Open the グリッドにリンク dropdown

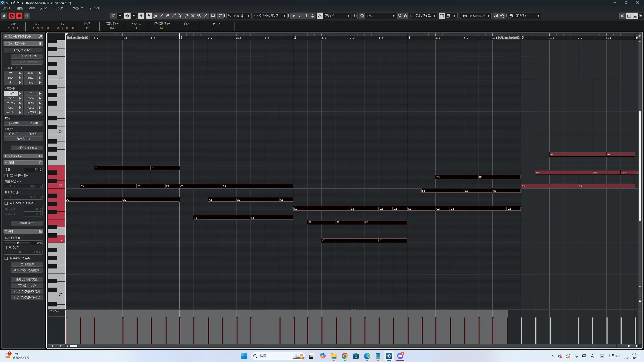coord(270,16)
